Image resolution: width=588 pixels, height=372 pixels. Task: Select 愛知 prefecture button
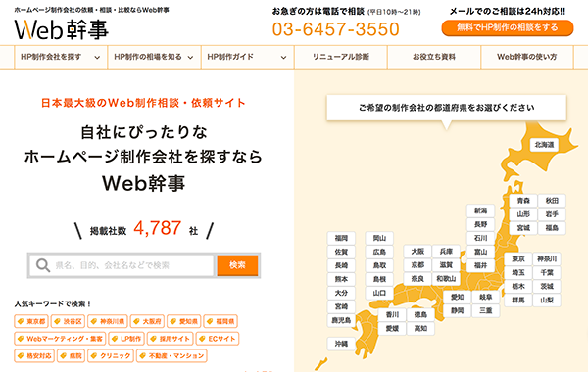coord(457,297)
